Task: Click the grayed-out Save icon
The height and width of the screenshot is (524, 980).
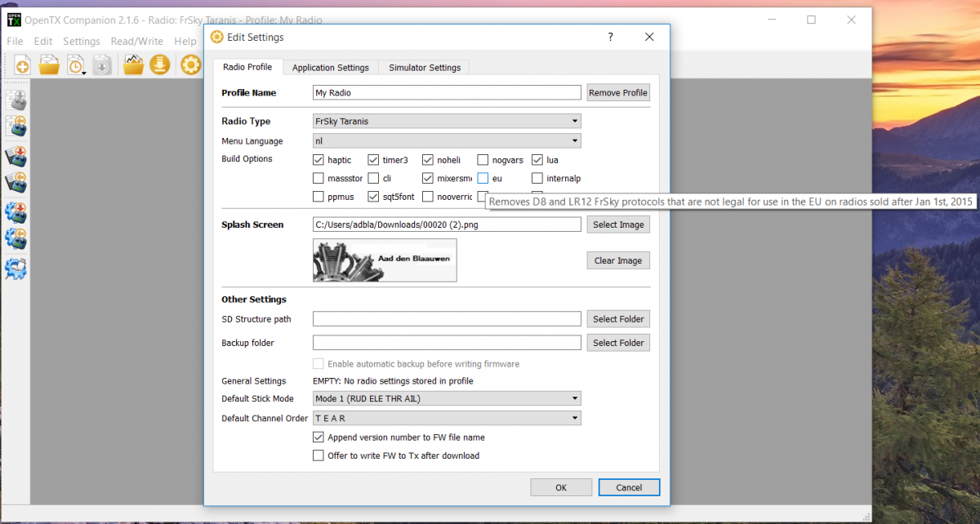Action: 102,65
